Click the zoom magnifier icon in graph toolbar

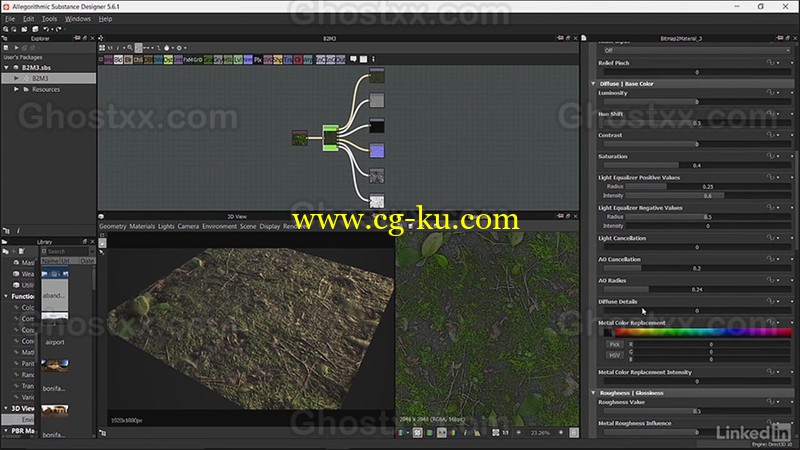[130, 47]
